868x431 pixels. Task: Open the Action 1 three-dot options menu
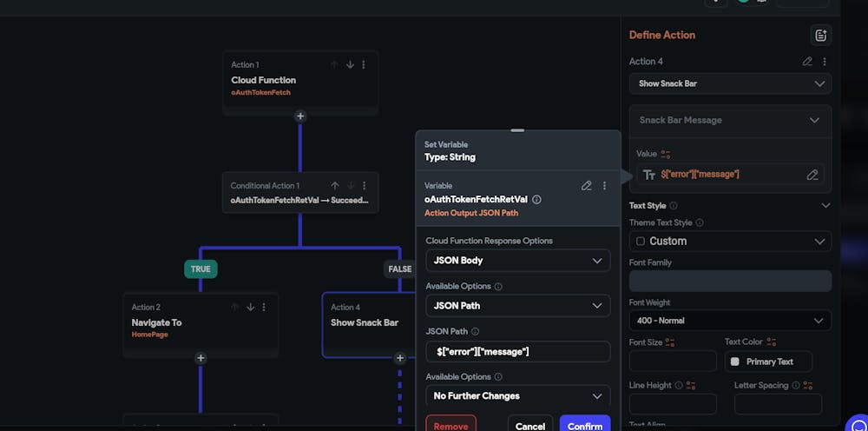tap(364, 64)
